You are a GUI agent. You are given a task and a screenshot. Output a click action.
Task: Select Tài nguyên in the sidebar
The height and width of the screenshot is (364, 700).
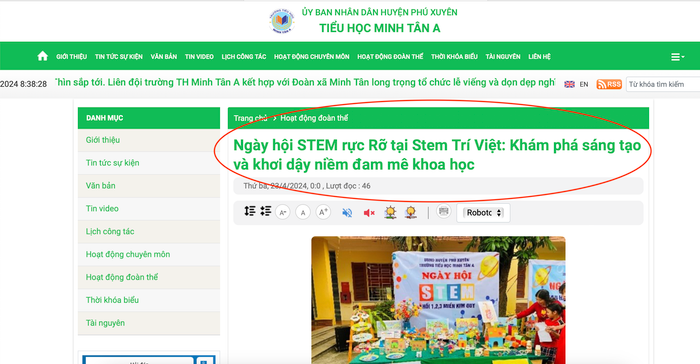tap(149, 323)
